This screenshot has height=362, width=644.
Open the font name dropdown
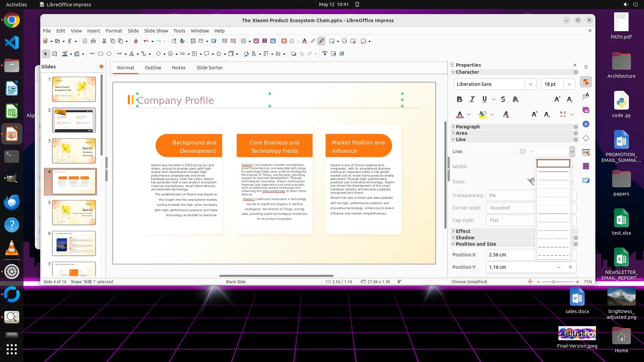[530, 84]
